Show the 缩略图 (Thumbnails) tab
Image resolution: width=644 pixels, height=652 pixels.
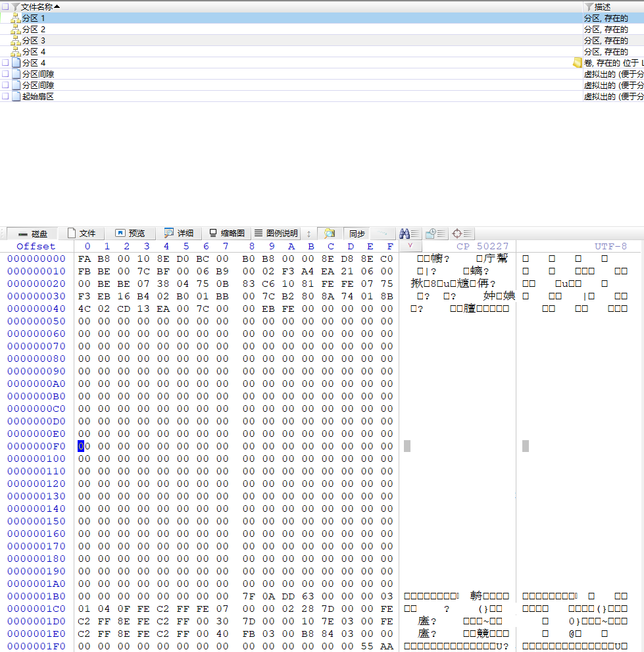pos(226,234)
